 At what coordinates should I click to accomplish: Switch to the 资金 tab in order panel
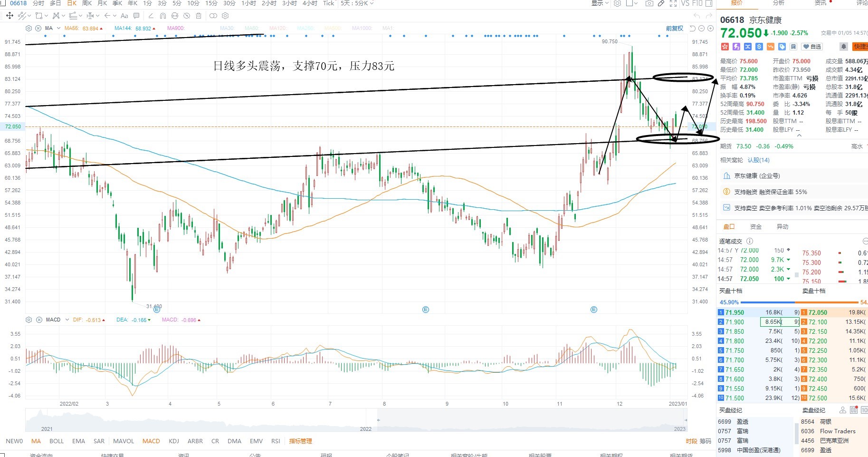point(755,227)
